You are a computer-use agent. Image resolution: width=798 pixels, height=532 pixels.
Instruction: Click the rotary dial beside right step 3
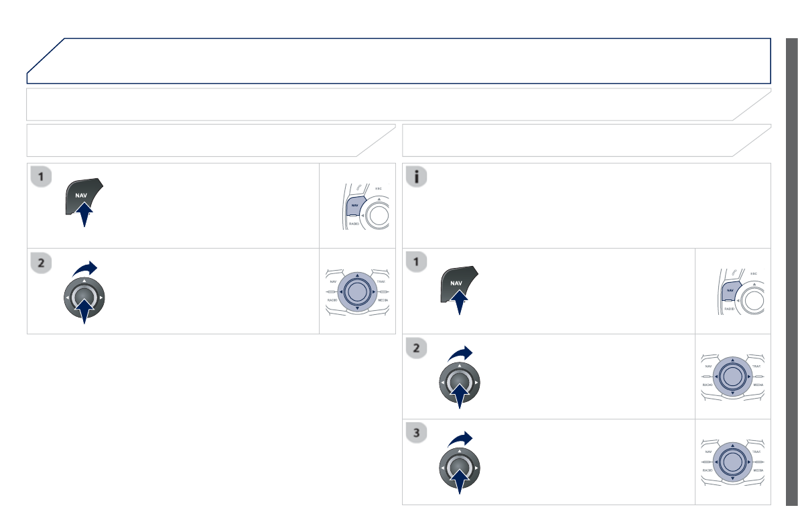(459, 466)
